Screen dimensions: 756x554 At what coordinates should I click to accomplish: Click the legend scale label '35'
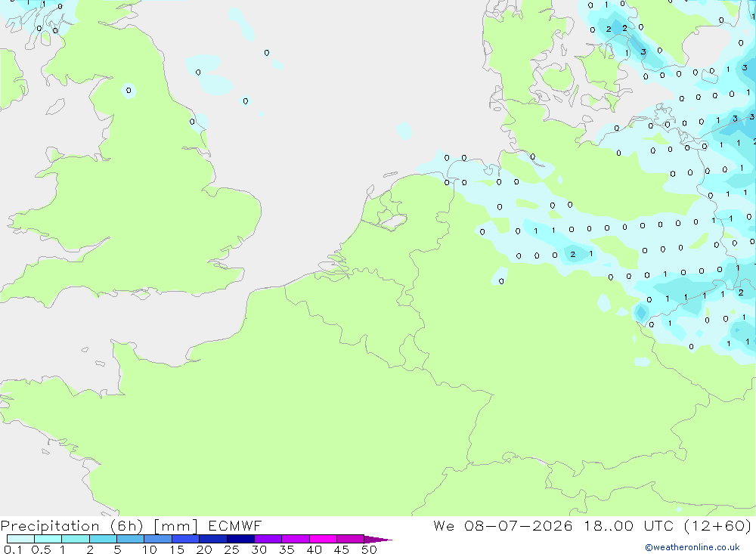[x=287, y=549]
